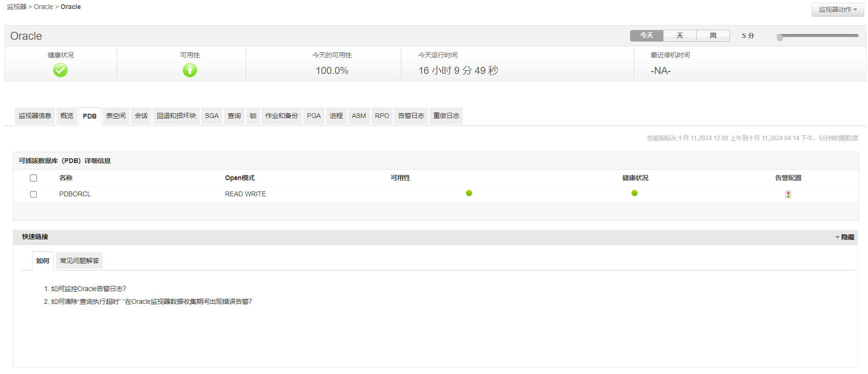Click the 健康状况 column header in PDB table
Viewport: 868px width, 374px height.
click(635, 178)
